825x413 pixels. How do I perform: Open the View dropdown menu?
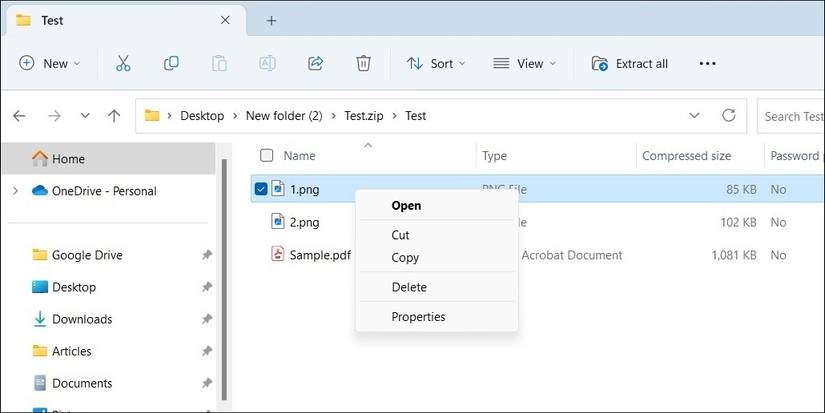524,64
